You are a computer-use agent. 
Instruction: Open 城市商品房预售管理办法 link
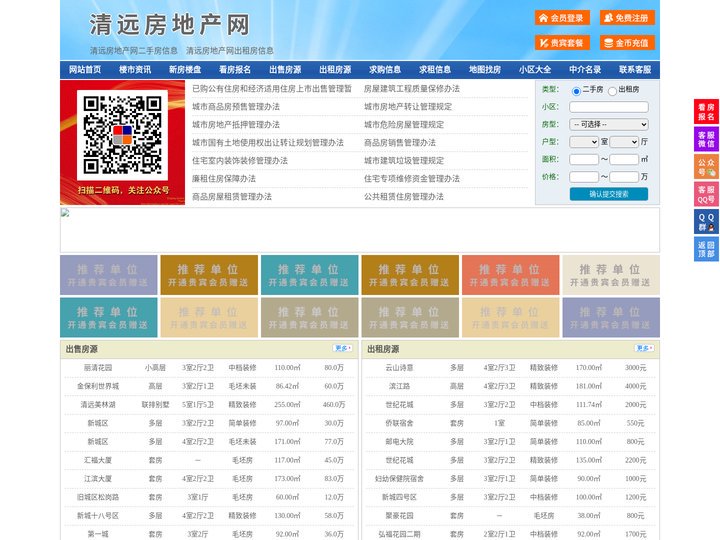[x=236, y=107]
